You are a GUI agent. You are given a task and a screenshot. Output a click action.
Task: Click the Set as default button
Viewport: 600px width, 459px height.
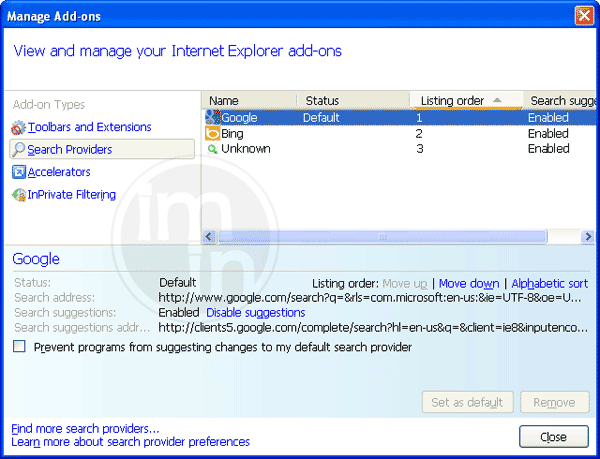(468, 402)
